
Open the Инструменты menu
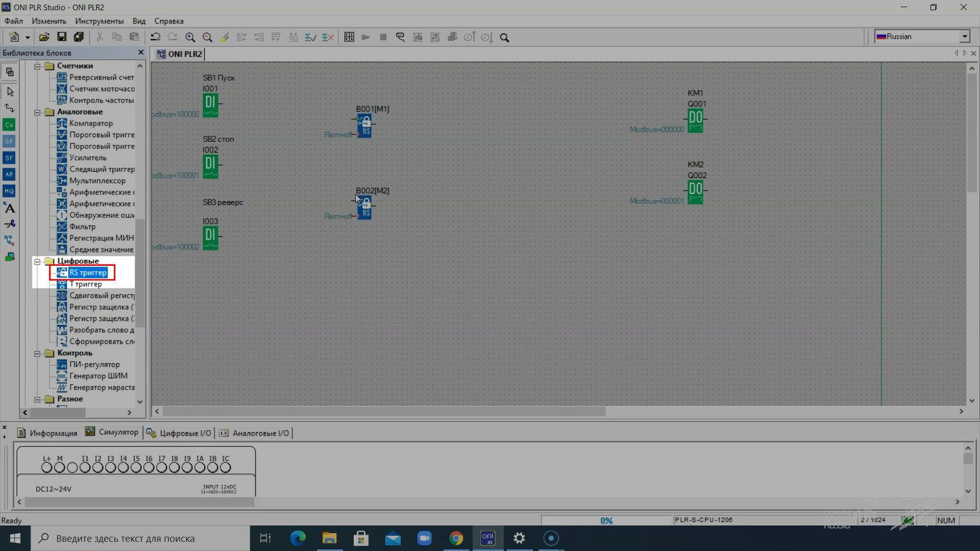99,21
